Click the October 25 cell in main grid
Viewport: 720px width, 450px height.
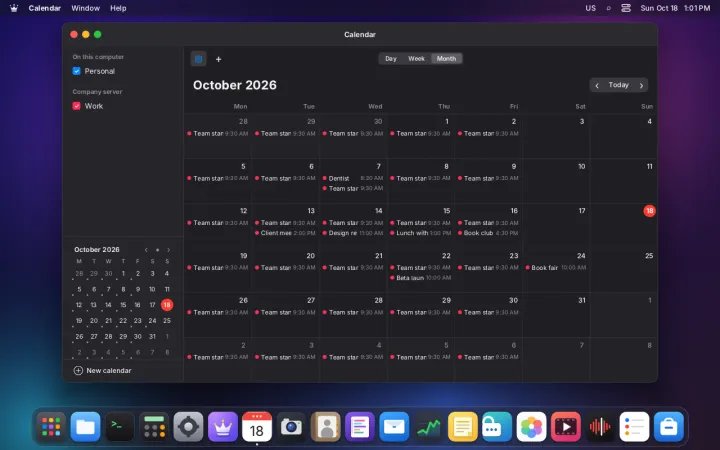624,270
